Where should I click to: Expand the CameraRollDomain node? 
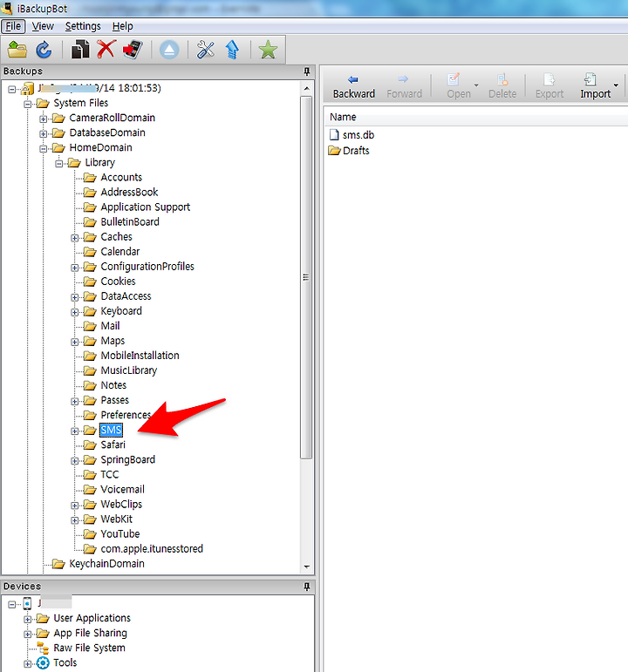[x=43, y=119]
